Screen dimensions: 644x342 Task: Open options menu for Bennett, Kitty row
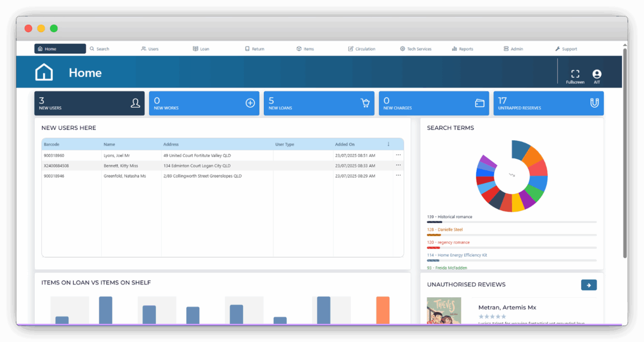click(398, 165)
